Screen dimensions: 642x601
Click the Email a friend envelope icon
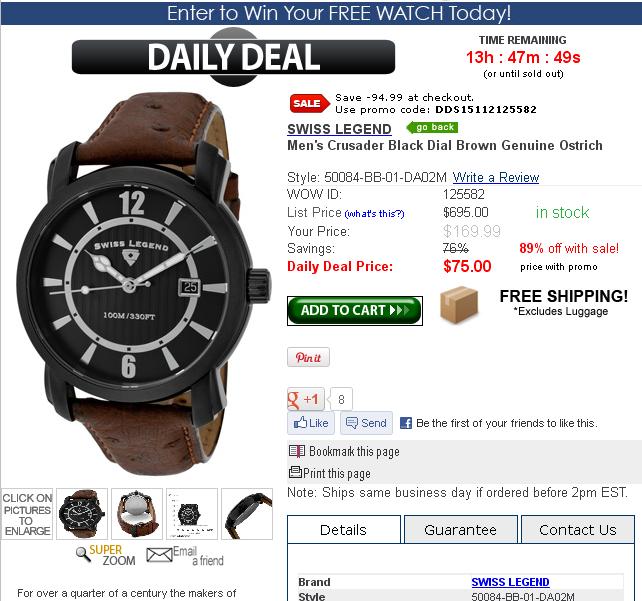(x=159, y=555)
